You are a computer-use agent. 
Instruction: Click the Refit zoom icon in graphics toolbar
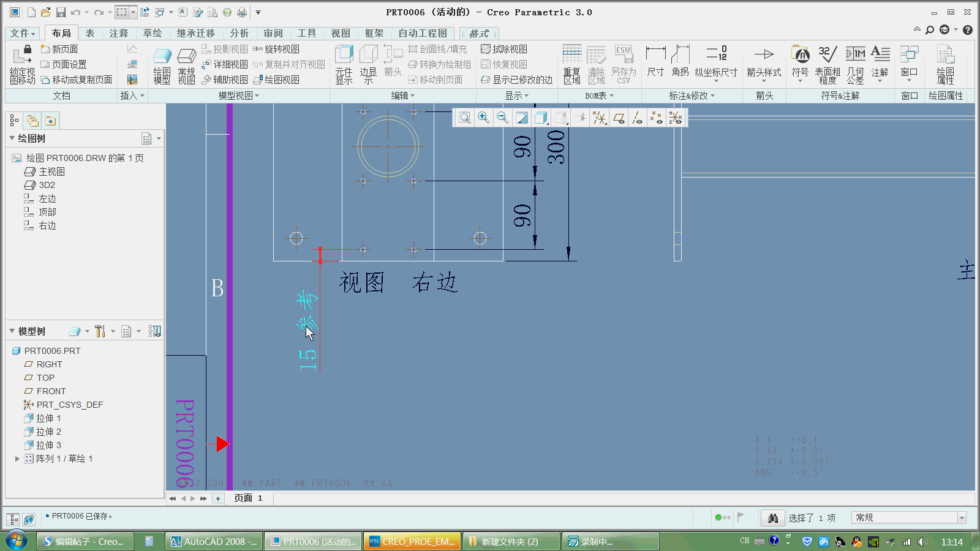(465, 118)
